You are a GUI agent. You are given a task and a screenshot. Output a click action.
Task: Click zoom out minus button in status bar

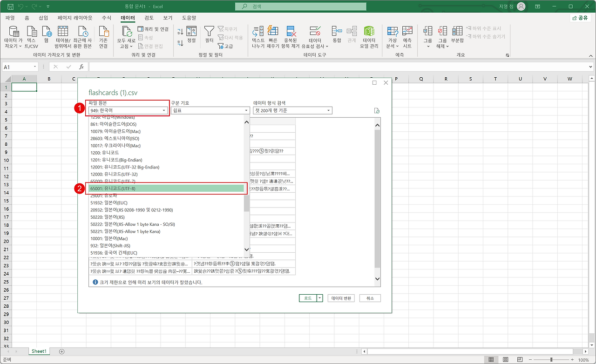(x=530, y=360)
